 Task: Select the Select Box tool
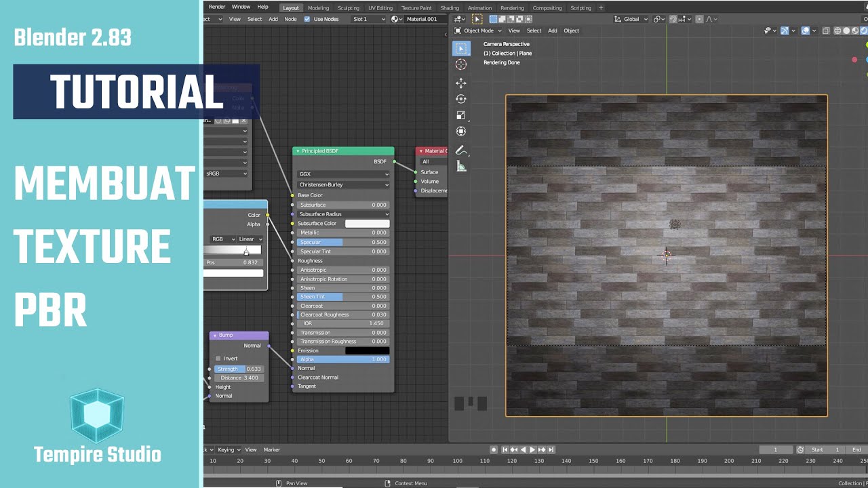click(461, 48)
